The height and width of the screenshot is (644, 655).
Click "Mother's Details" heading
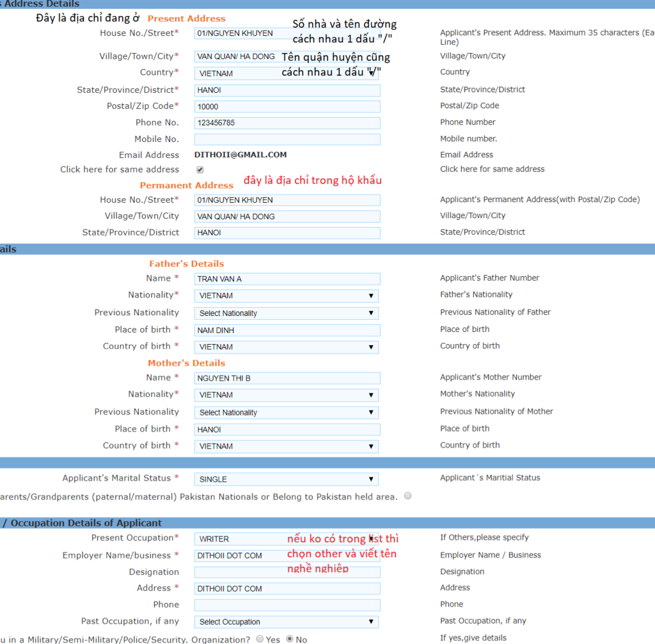(186, 363)
